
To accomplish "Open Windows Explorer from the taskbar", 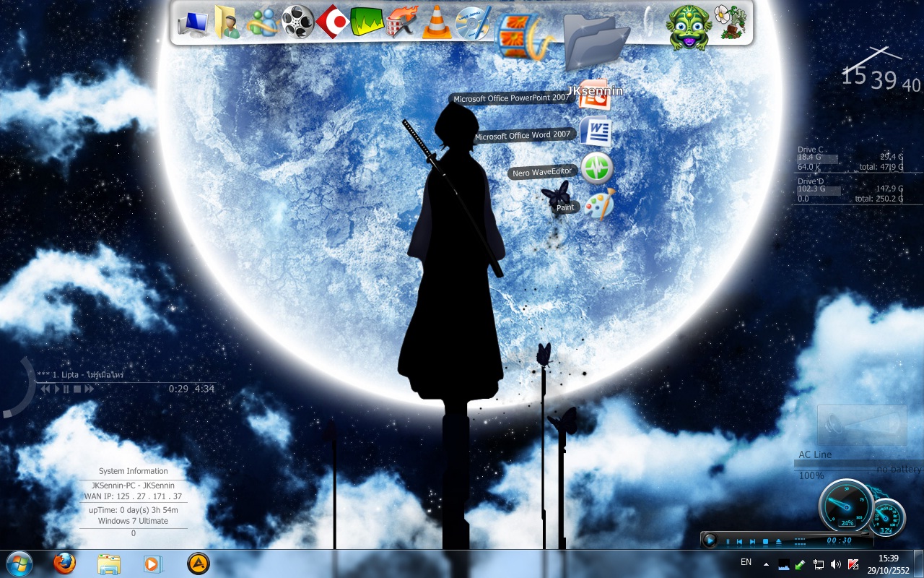I will point(109,564).
